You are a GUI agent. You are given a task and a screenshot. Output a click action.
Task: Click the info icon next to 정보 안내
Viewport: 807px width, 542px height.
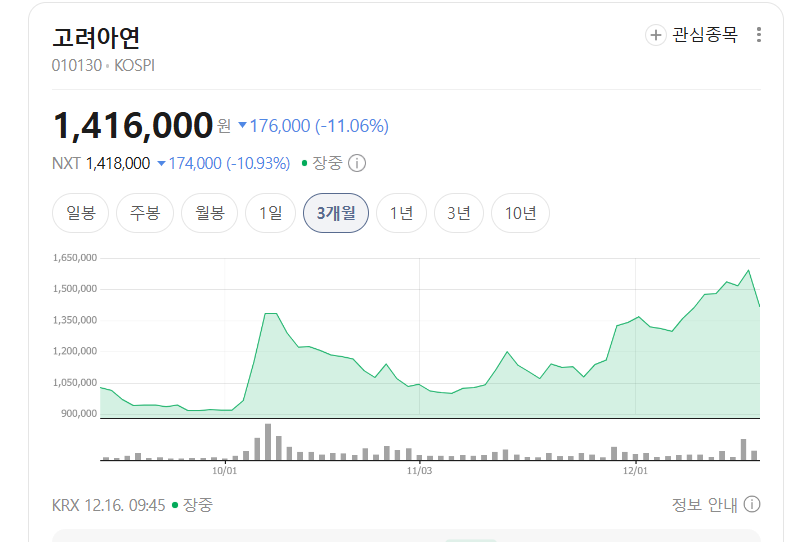point(752,505)
